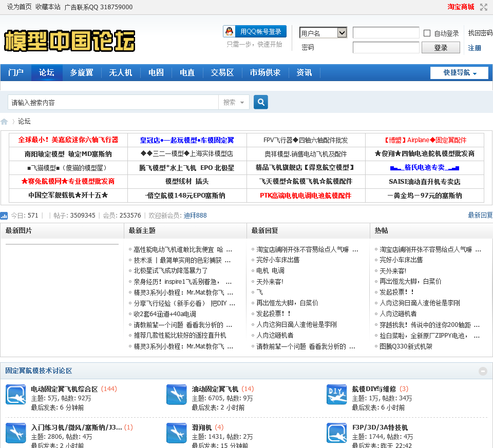Open ad ★赛兔航模网★专业模型批发商

tap(68, 181)
